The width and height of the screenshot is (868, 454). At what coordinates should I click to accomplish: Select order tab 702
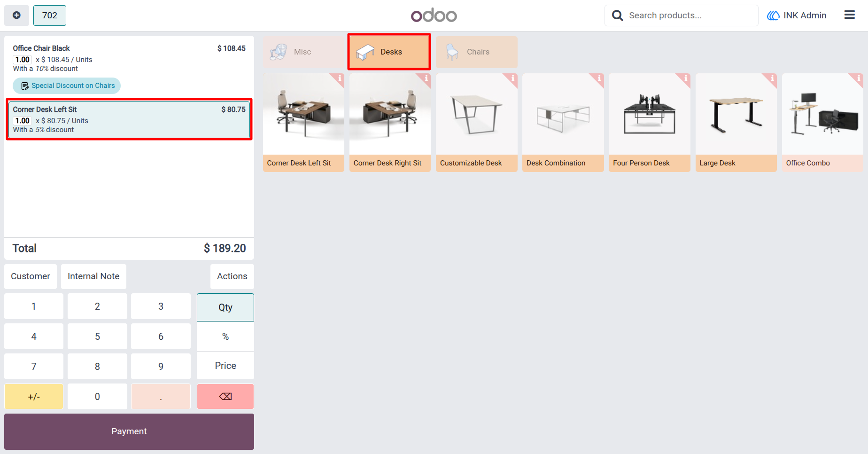coord(50,16)
